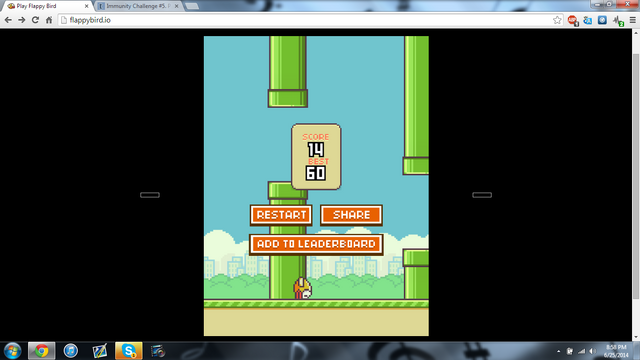Select the Play Flappy Bird tab
This screenshot has width=640, height=360.
(x=48, y=6)
